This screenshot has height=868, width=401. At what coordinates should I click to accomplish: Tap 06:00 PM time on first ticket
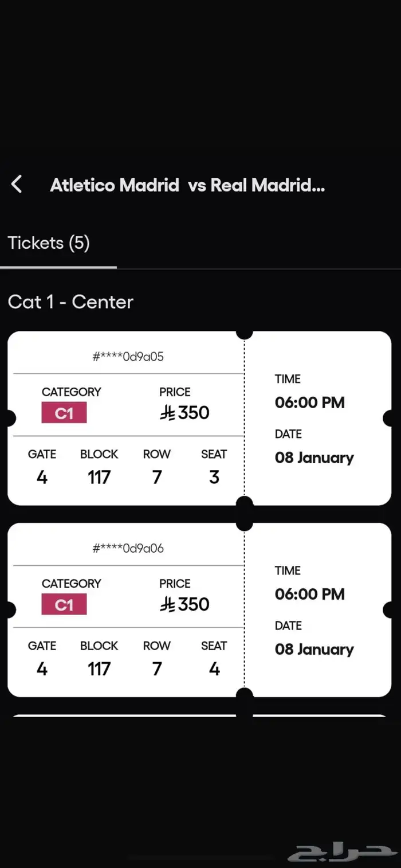310,402
